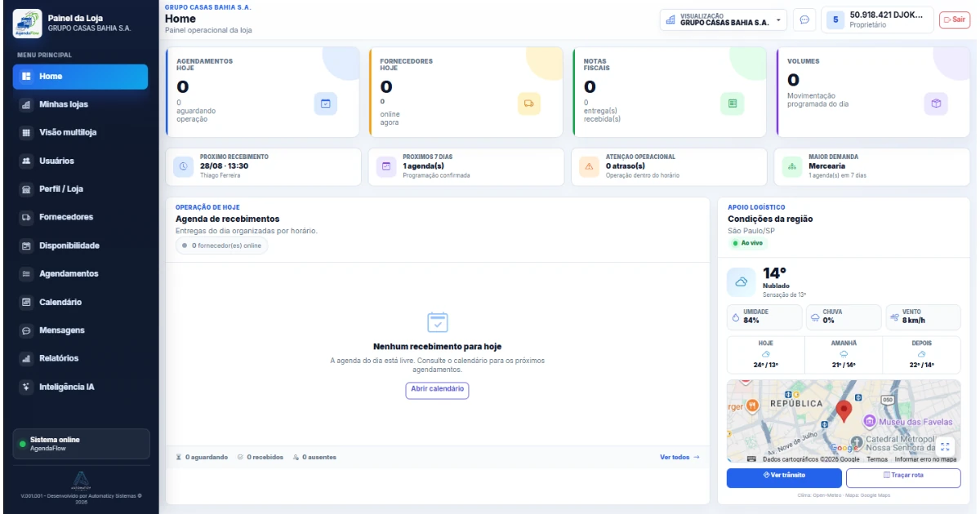Image resolution: width=980 pixels, height=514 pixels.
Task: Click the Umidade 84% tile
Action: point(763,317)
